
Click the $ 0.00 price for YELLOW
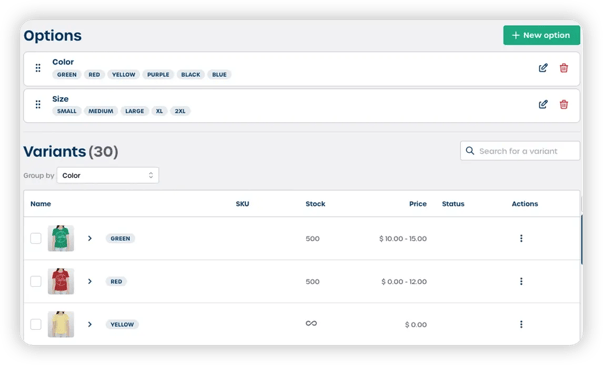[416, 325]
